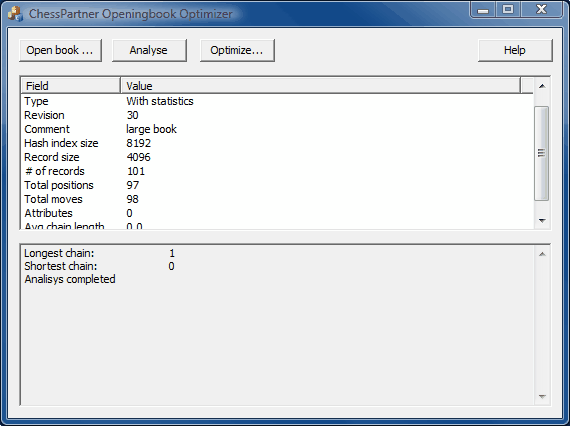Screen dimensions: 570x426
Task: Click the 101 records value
Action: 136,171
